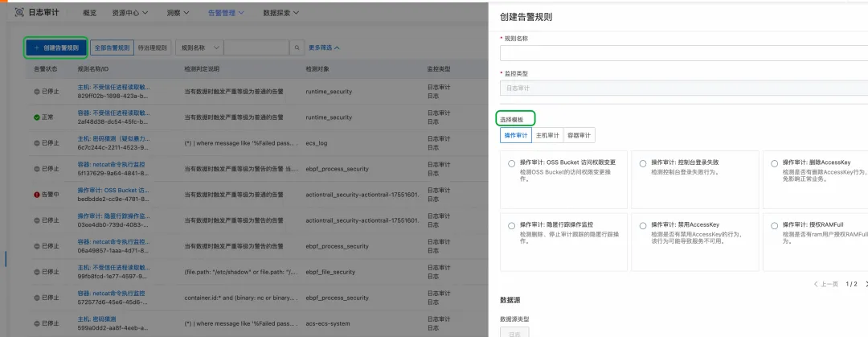Collapse the 更多筛选 filter expander
Viewport: 868px width, 337px height.
point(325,47)
